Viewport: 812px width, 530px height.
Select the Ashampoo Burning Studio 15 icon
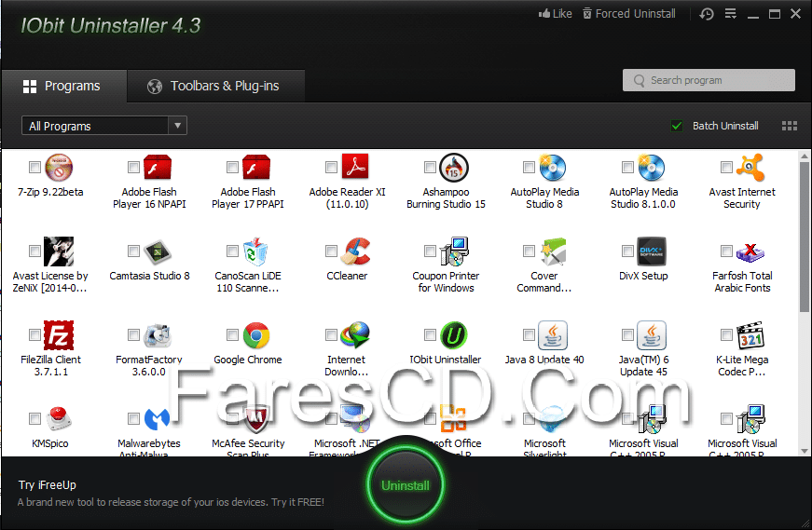(454, 168)
